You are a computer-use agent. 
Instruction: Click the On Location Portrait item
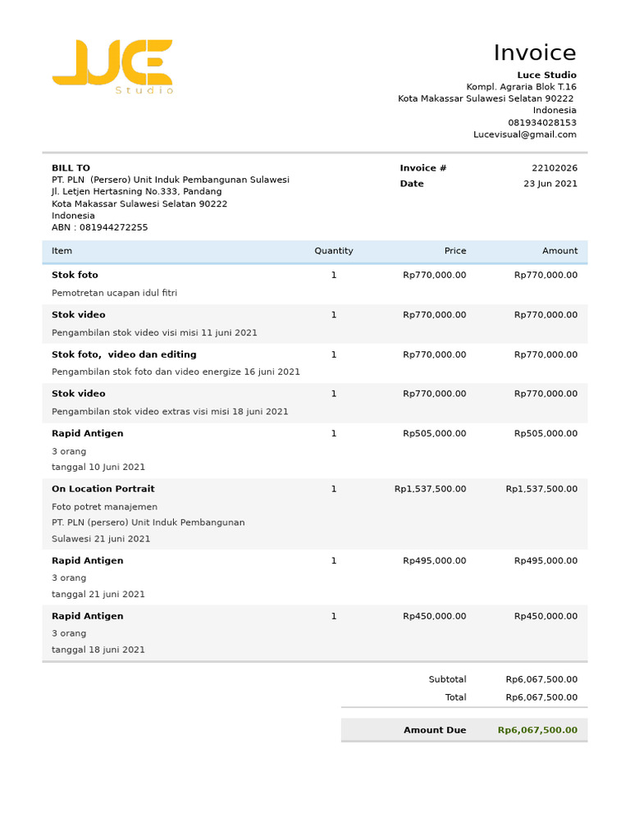pyautogui.click(x=103, y=489)
